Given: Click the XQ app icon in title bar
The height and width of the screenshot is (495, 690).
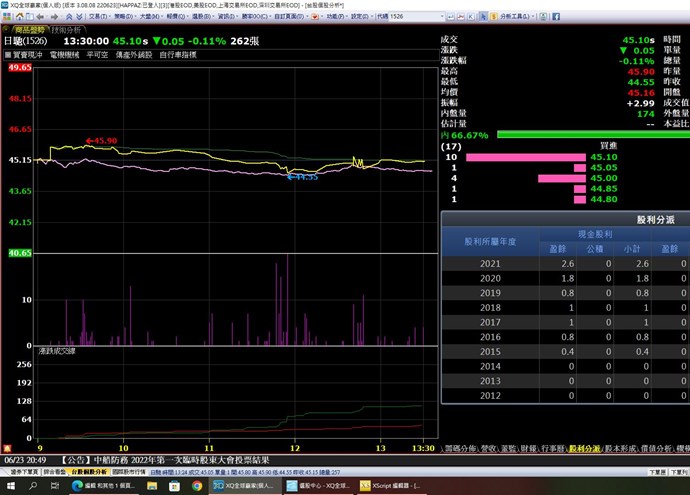Looking at the screenshot, I should pos(6,5).
